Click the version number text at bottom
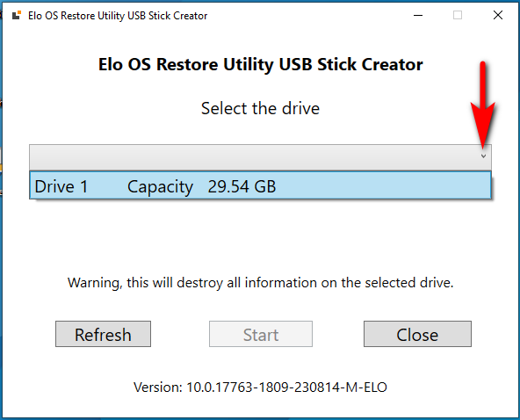The width and height of the screenshot is (520, 420). point(260,387)
